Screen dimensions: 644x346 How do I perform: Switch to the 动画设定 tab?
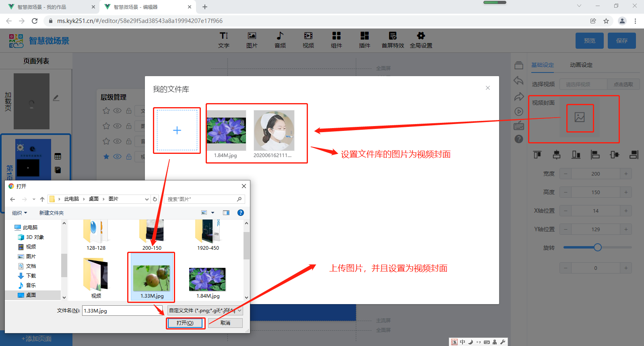point(581,65)
